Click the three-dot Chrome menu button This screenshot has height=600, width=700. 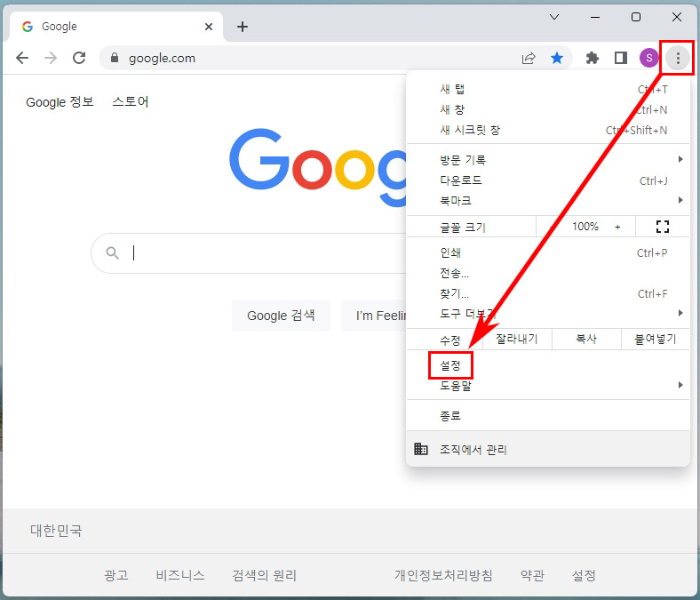click(678, 58)
